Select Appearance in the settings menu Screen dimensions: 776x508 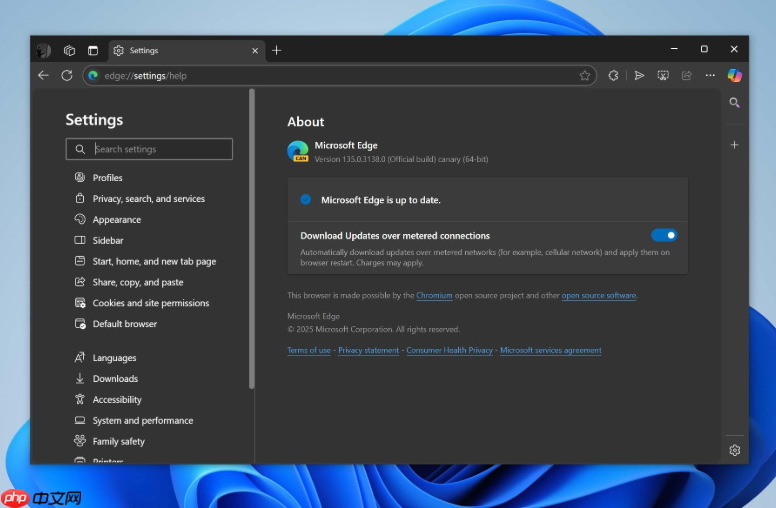(x=116, y=220)
